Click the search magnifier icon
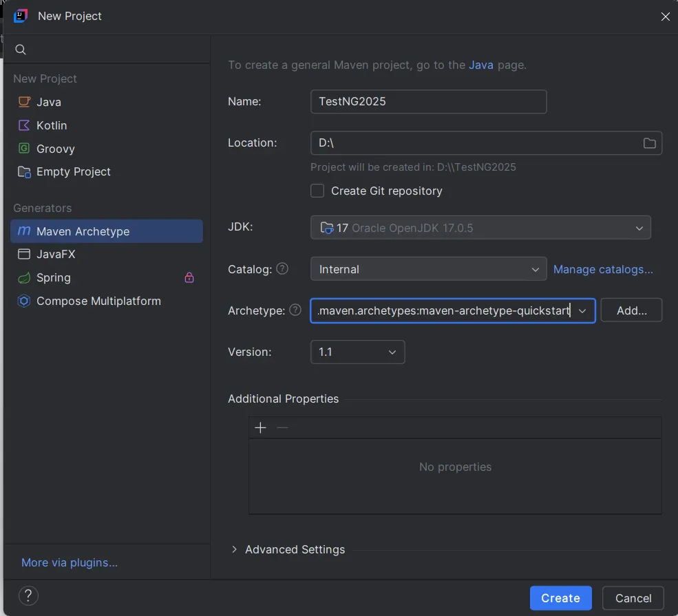Screen dimensions: 678x616 pyautogui.click(x=20, y=50)
